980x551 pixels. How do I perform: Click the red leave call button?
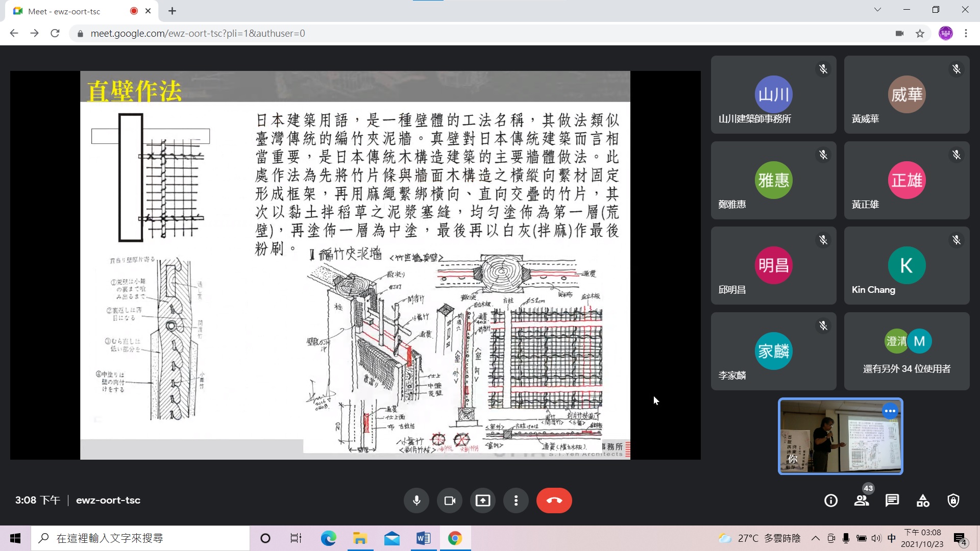click(x=554, y=500)
